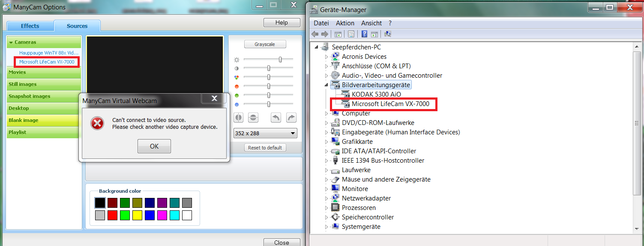Open Still images source section
This screenshot has height=246, width=644.
pos(44,84)
